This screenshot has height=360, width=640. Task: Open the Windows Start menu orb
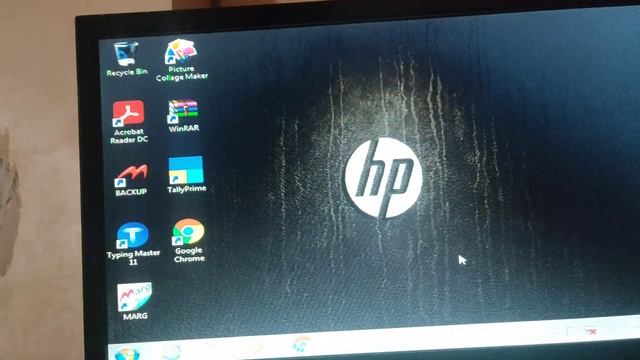[x=127, y=353]
